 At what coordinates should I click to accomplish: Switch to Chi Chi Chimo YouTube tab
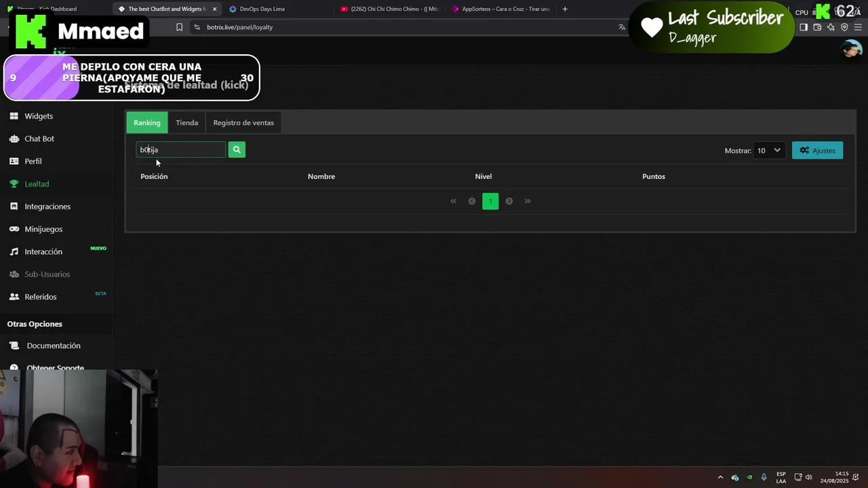click(390, 9)
